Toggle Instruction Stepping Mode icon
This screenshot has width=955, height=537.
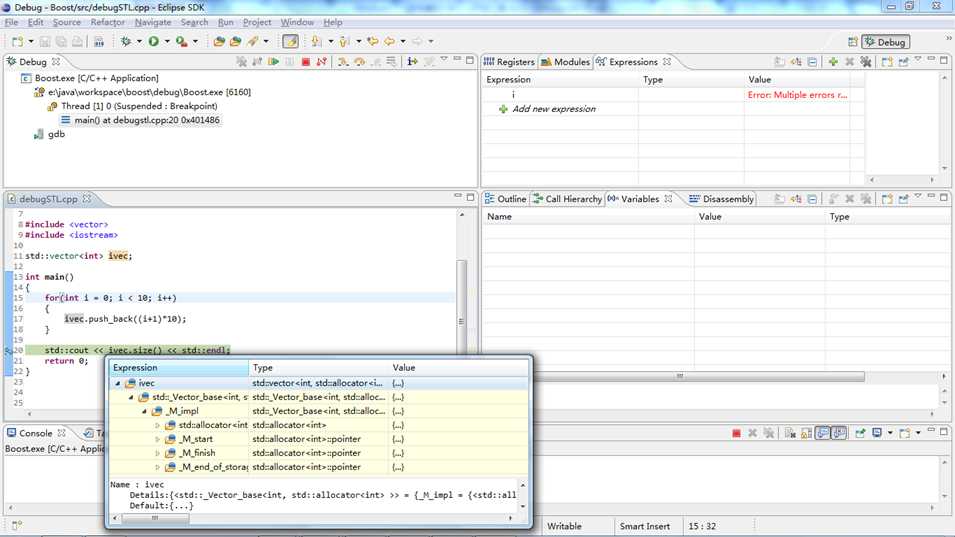coord(412,61)
